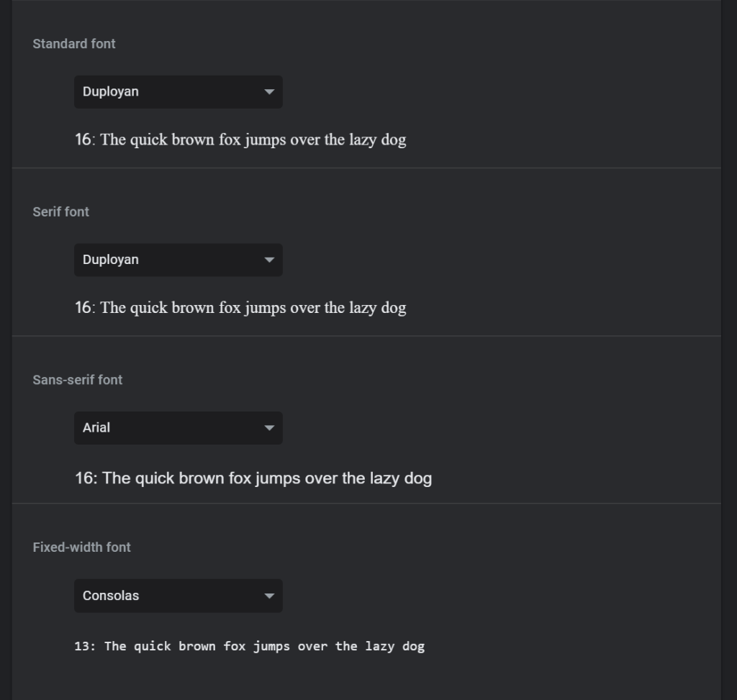
Task: Click the "Standard font" section label
Action: [74, 44]
